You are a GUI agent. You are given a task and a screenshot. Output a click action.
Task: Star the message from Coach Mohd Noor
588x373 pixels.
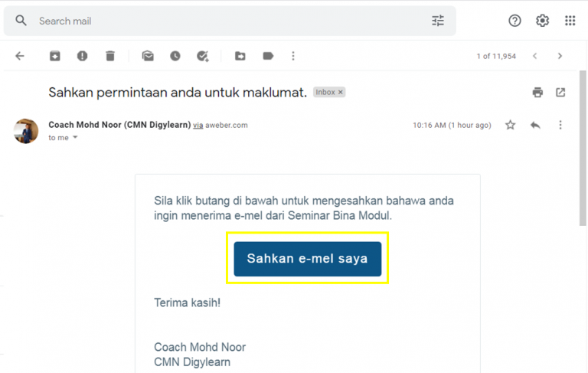[510, 125]
